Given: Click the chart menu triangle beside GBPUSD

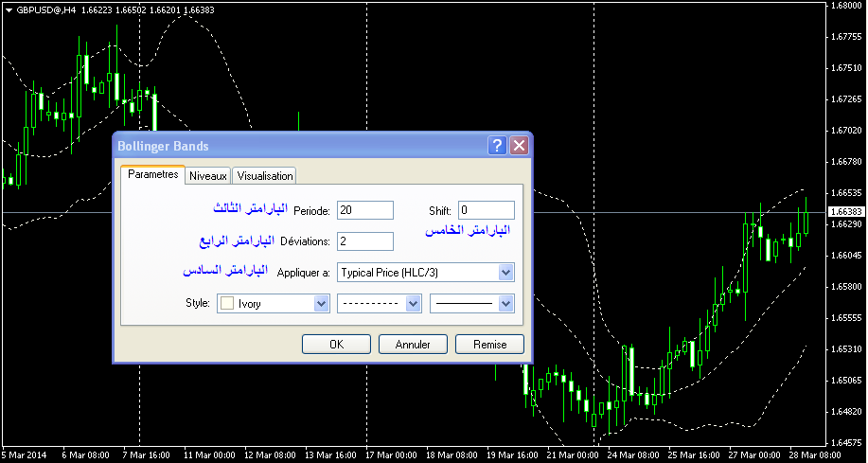Looking at the screenshot, I should pos(9,9).
